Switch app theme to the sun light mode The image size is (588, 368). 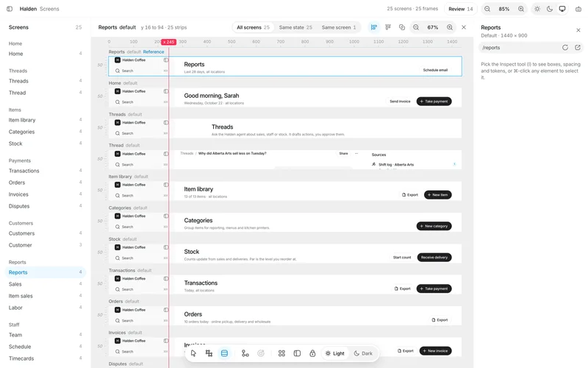pos(537,9)
